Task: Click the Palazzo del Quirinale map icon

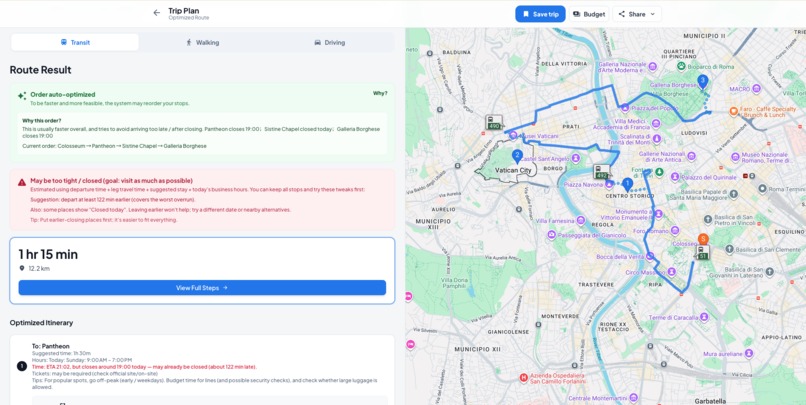Action: (x=674, y=177)
